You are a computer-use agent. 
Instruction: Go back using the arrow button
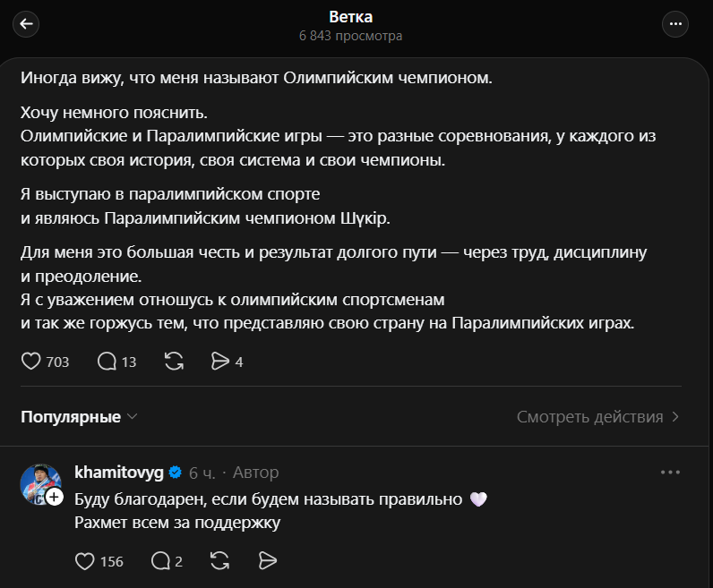point(27,25)
